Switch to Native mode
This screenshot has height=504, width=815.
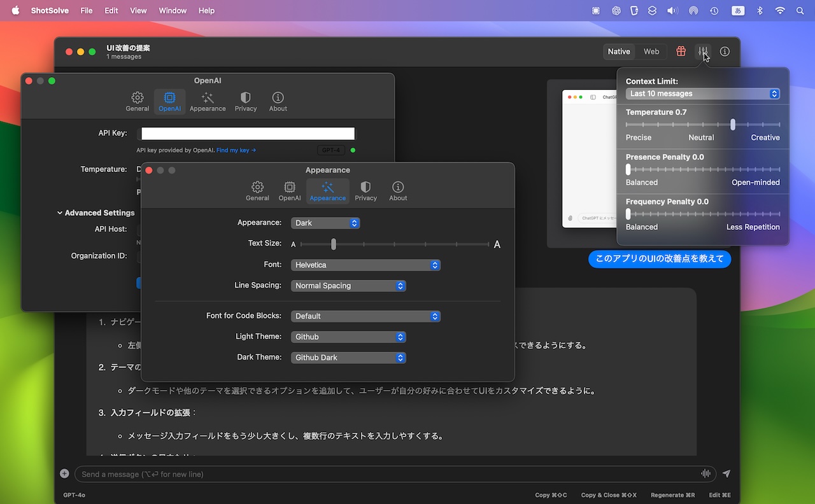pyautogui.click(x=619, y=52)
